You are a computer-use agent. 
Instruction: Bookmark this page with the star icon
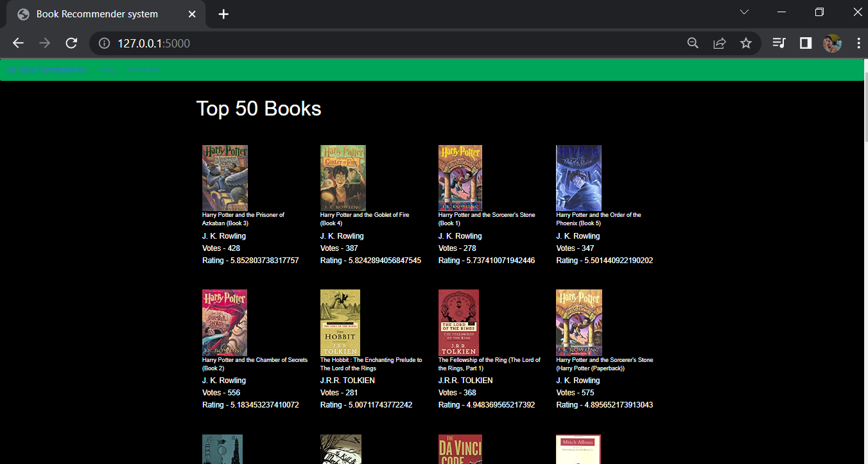[x=745, y=43]
